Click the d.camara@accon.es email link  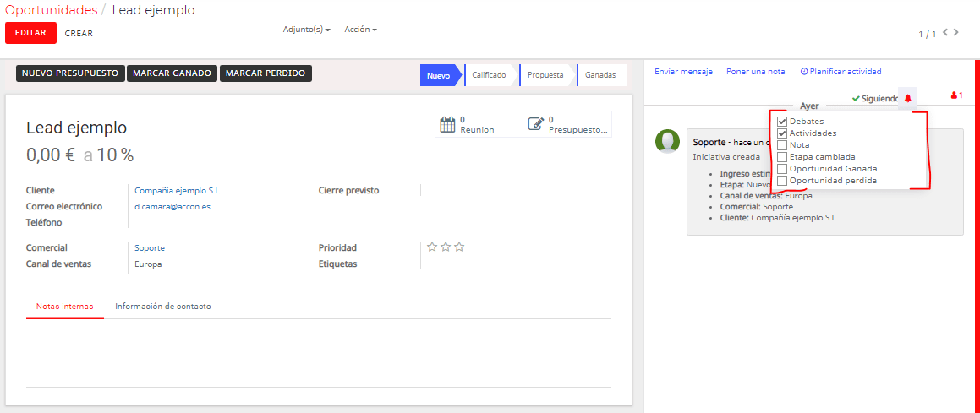click(172, 206)
